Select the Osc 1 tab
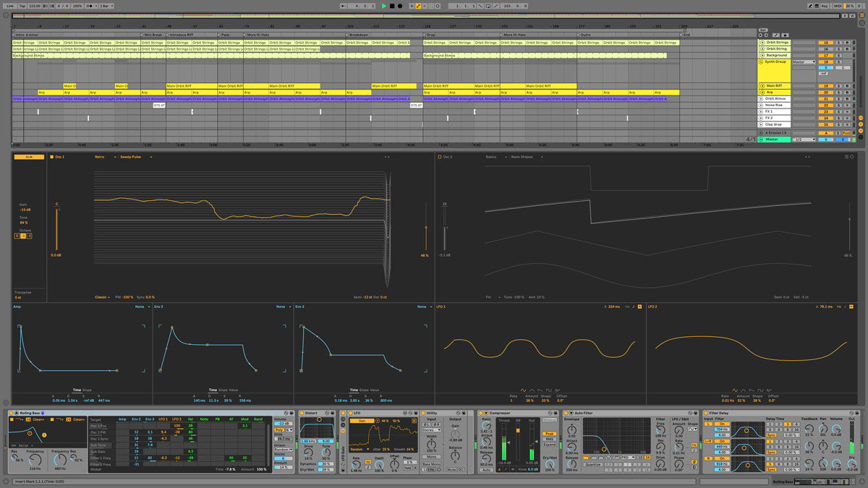868x488 pixels. pos(60,156)
